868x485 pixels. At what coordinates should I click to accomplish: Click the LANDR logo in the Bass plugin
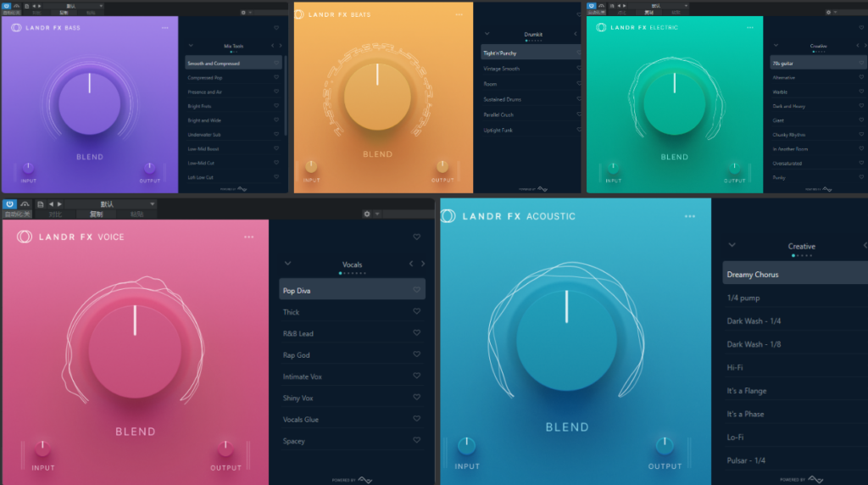(16, 28)
